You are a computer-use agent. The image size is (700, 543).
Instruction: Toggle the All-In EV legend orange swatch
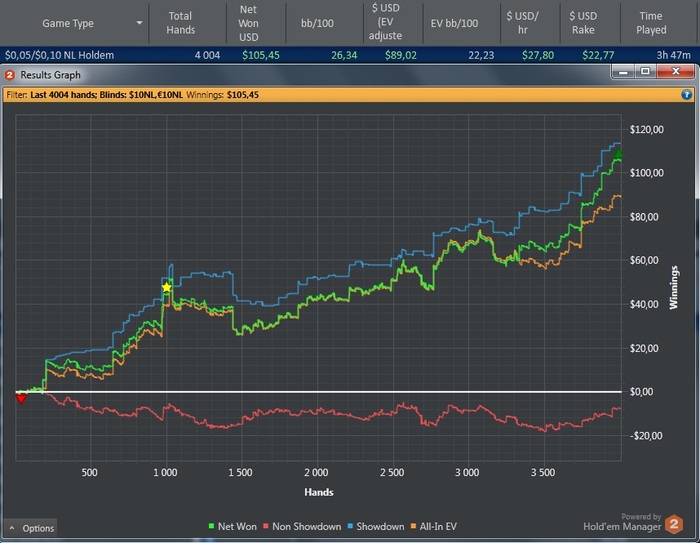413,526
